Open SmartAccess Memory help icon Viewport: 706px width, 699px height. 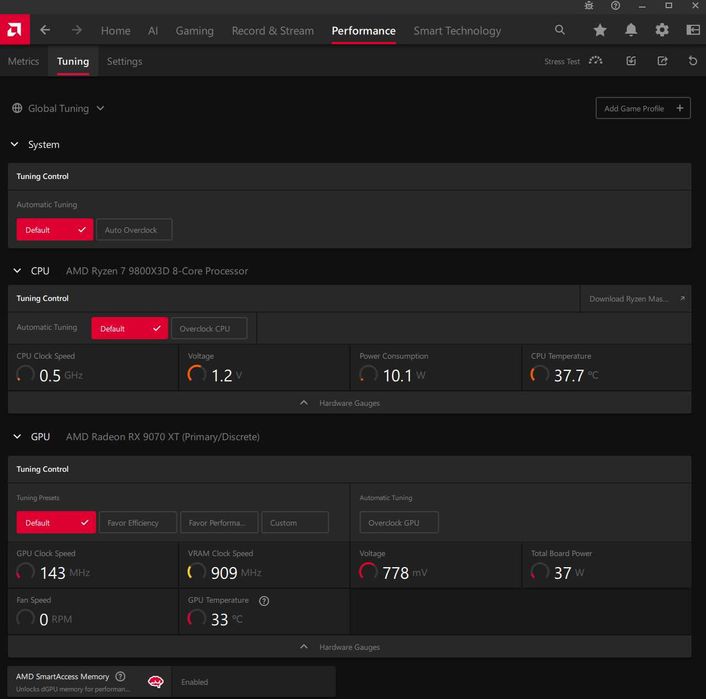(120, 676)
